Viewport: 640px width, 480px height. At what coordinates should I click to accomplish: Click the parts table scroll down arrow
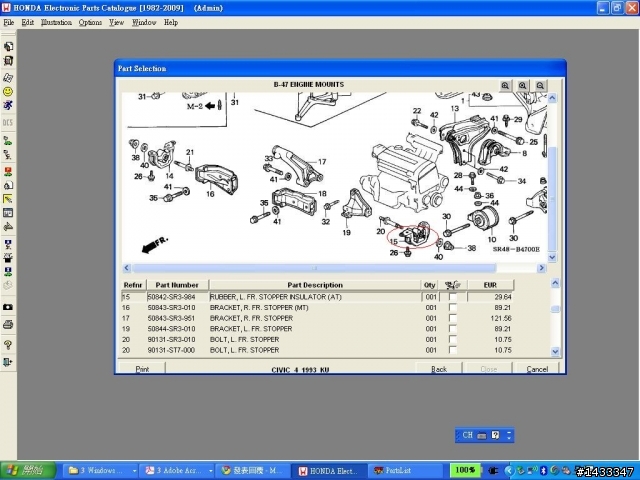[555, 351]
